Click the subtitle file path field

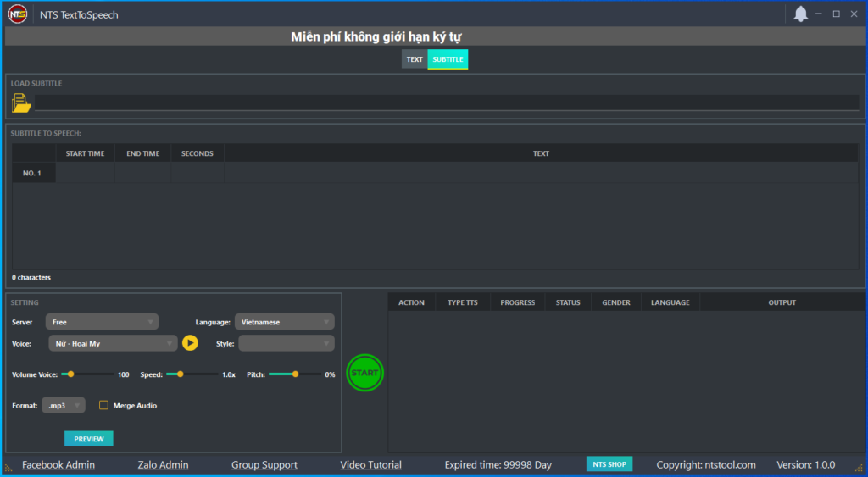click(446, 103)
